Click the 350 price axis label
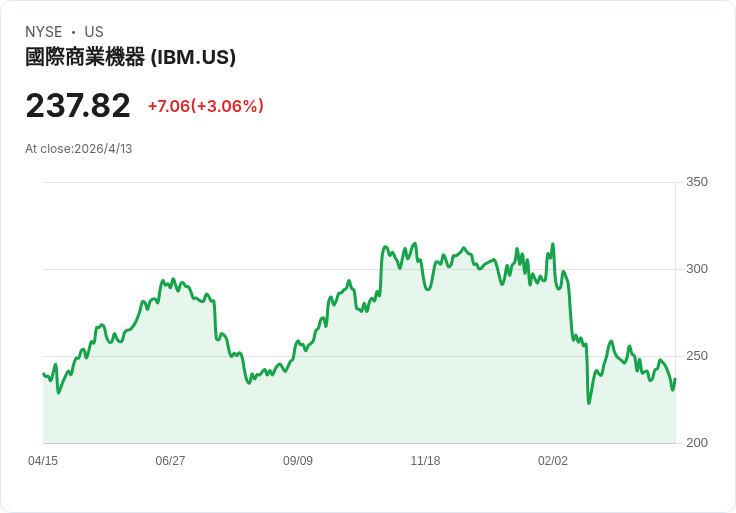Viewport: 736px width, 513px height. pos(696,182)
